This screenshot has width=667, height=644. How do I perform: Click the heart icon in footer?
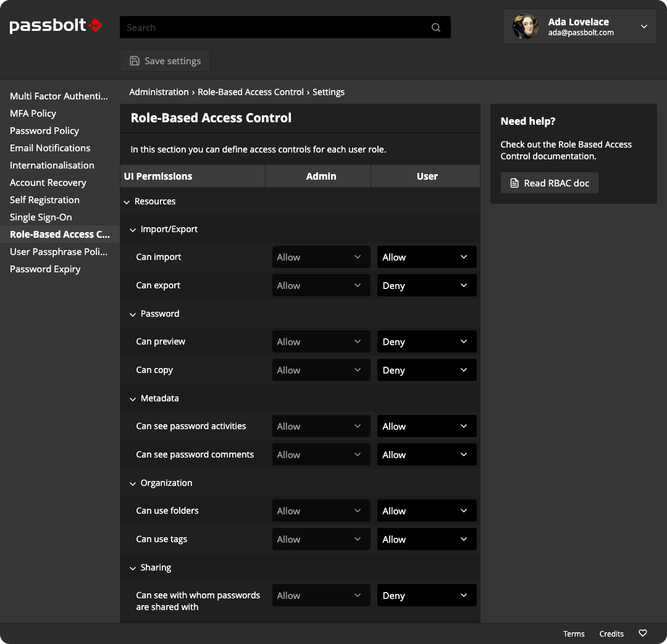tap(642, 634)
